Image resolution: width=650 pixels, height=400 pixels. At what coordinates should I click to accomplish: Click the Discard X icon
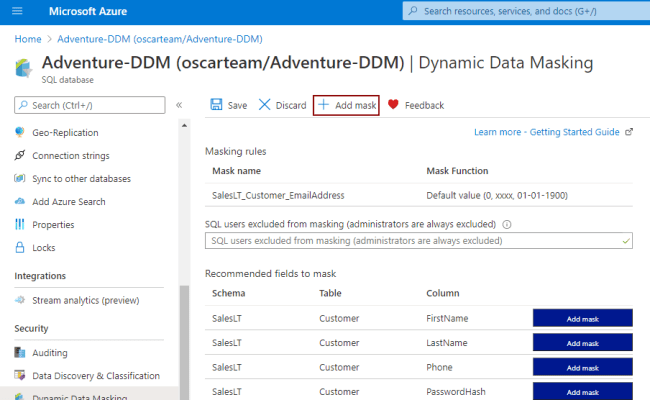pyautogui.click(x=264, y=104)
